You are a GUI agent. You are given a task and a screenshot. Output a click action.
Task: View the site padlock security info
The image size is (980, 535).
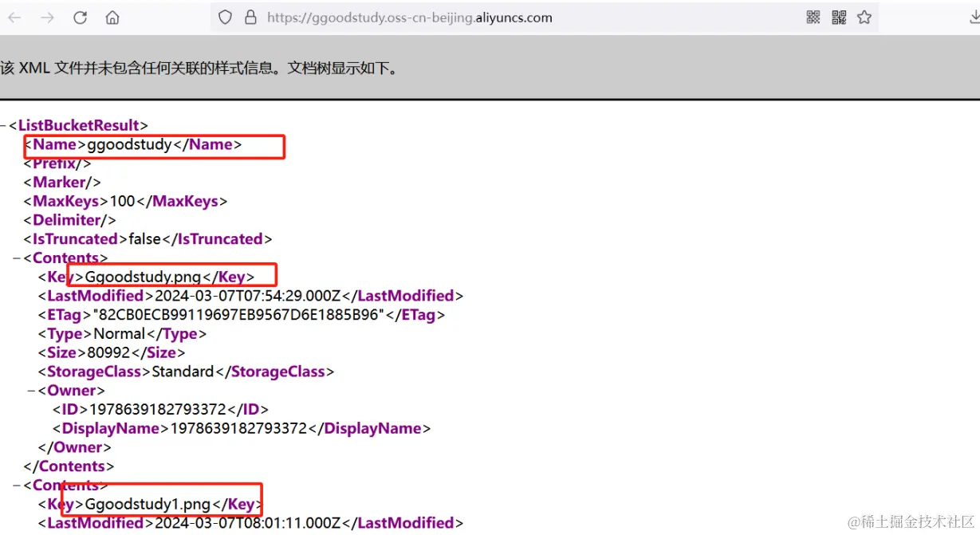(x=251, y=18)
